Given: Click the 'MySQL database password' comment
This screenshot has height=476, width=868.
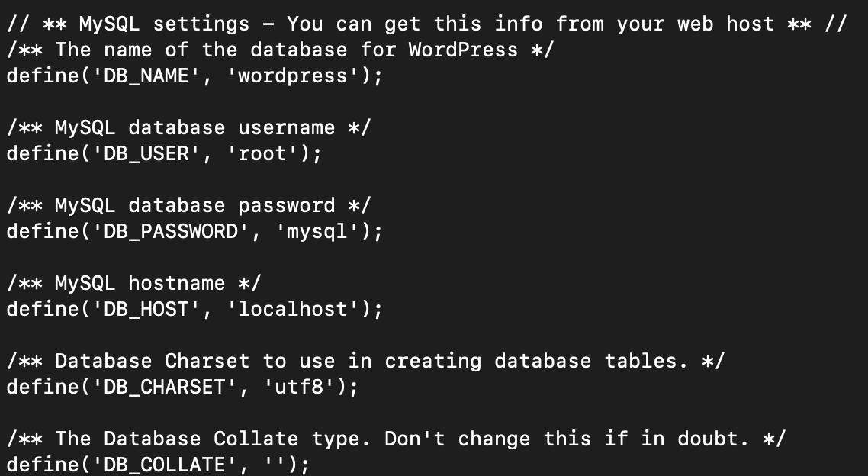Looking at the screenshot, I should (195, 206).
